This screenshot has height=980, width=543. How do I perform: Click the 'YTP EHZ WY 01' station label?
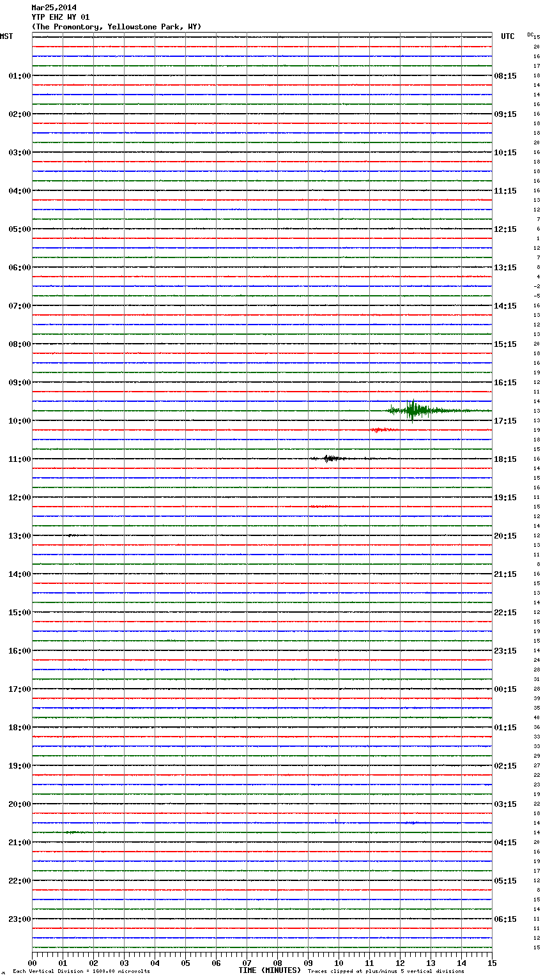pyautogui.click(x=61, y=17)
